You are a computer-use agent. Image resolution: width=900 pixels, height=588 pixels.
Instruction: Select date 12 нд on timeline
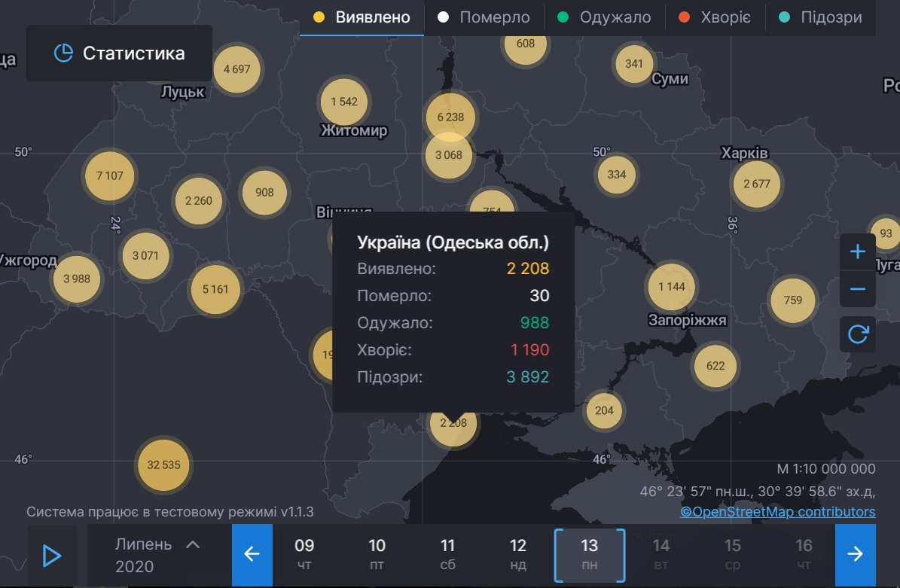[x=518, y=555]
